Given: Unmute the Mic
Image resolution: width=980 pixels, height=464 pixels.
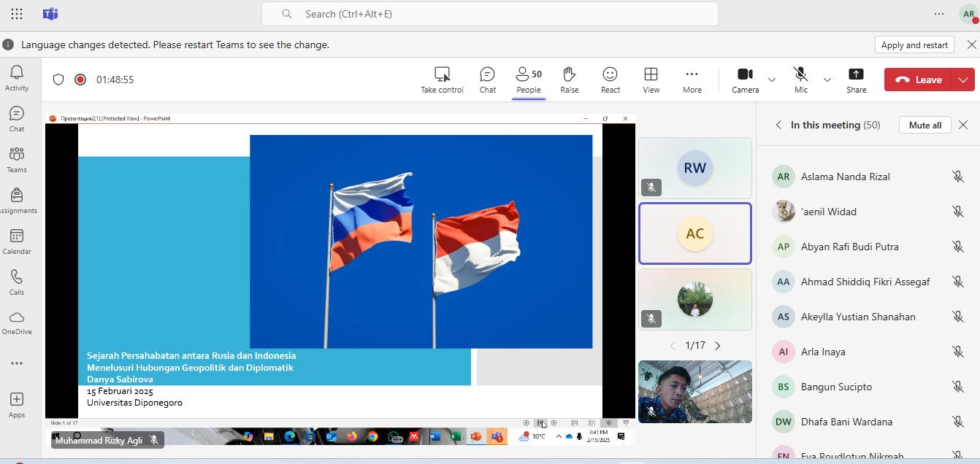Looking at the screenshot, I should pyautogui.click(x=800, y=80).
